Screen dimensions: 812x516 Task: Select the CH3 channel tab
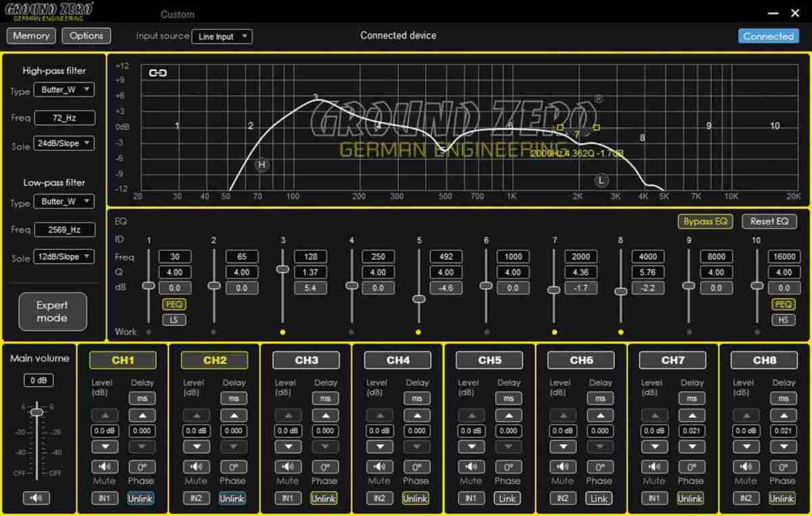tap(307, 360)
